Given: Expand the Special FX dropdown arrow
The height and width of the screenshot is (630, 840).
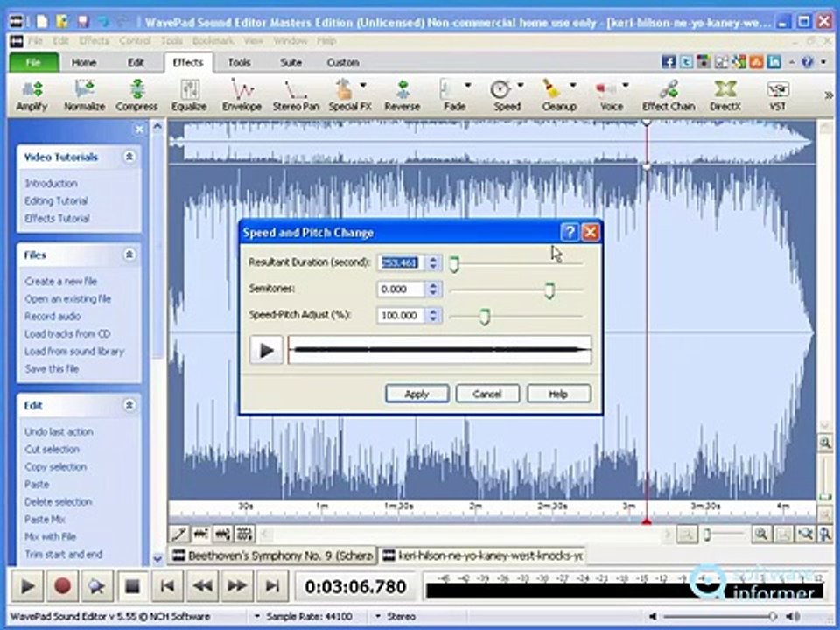Looking at the screenshot, I should [x=363, y=85].
